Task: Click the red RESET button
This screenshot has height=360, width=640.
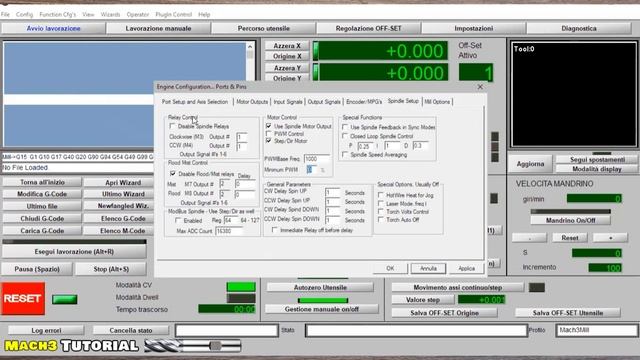Action: click(23, 299)
